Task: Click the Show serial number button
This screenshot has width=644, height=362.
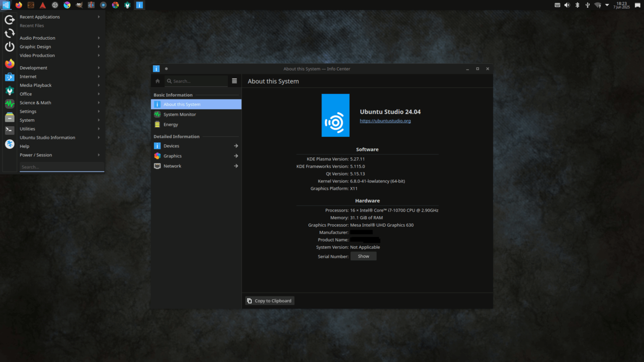Action: [x=363, y=256]
